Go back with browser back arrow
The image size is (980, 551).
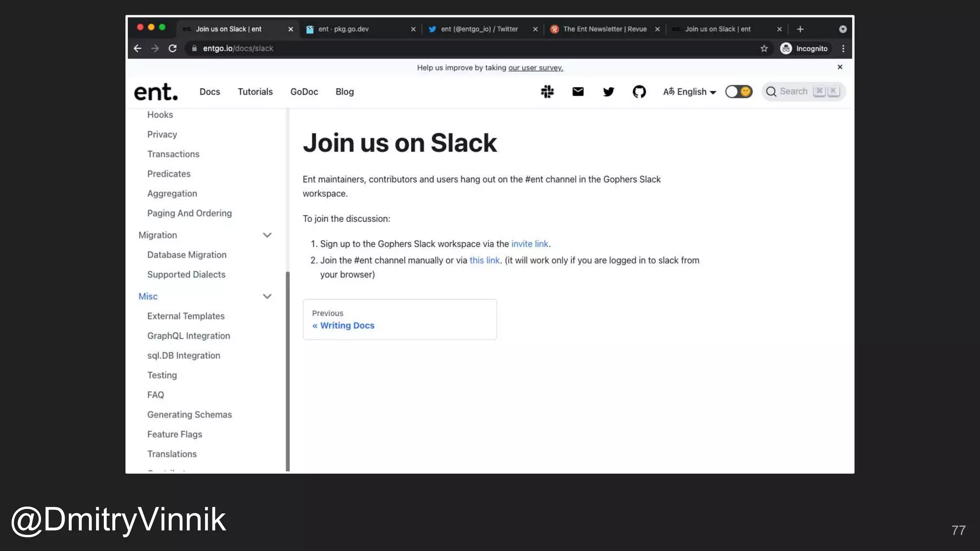[x=138, y=48]
